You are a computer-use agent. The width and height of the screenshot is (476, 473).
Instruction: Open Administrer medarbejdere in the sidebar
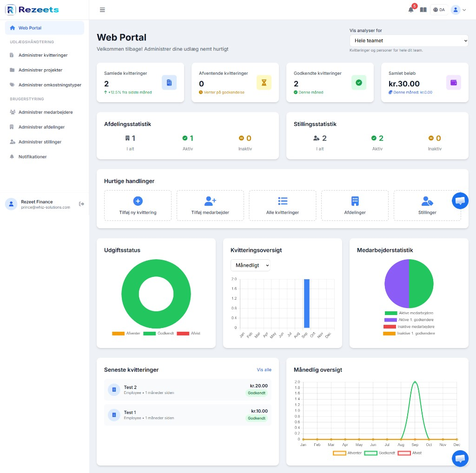(x=45, y=112)
